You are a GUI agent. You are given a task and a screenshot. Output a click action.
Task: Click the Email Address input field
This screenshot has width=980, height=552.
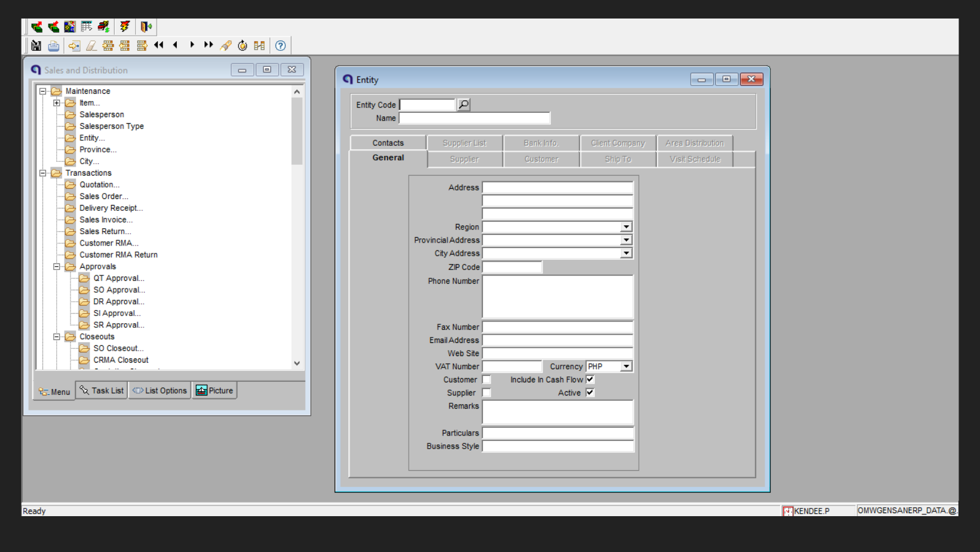558,341
